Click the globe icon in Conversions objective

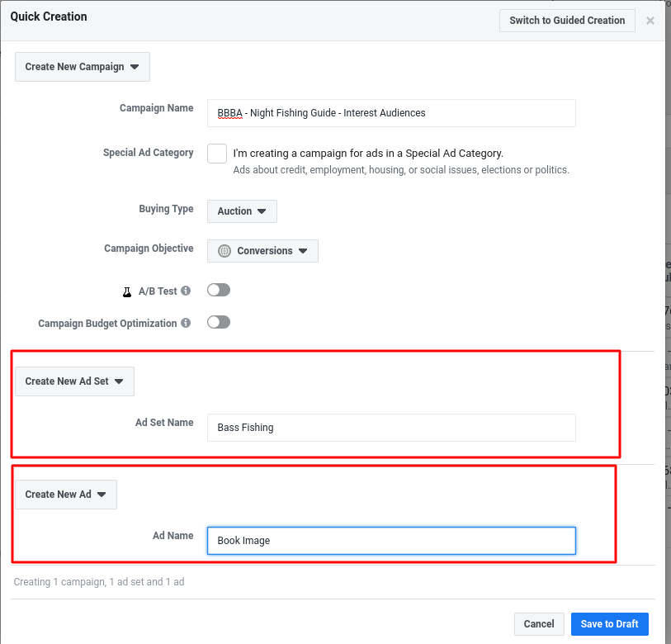pos(224,251)
